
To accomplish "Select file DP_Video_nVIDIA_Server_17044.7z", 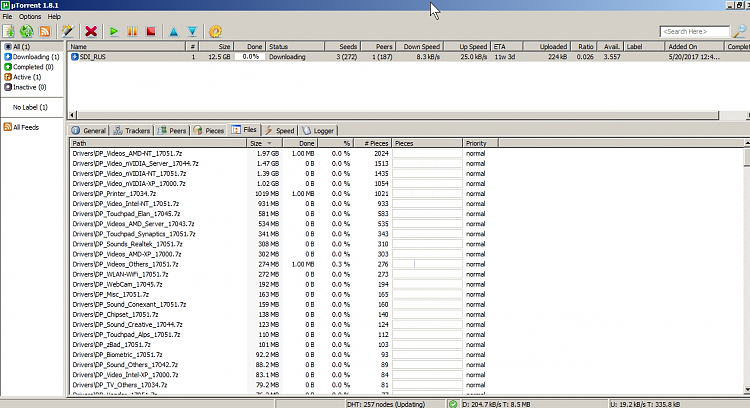I will click(x=135, y=164).
